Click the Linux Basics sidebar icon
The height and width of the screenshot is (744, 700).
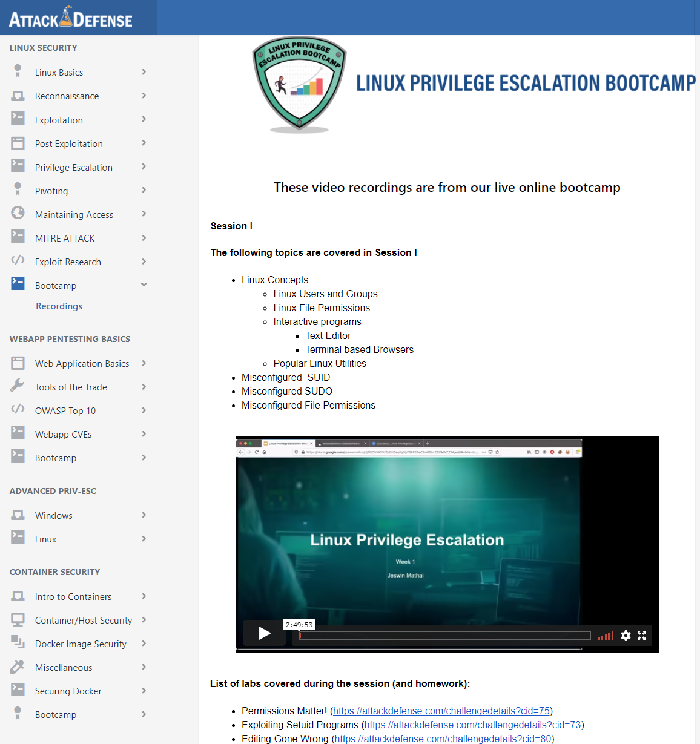click(18, 71)
